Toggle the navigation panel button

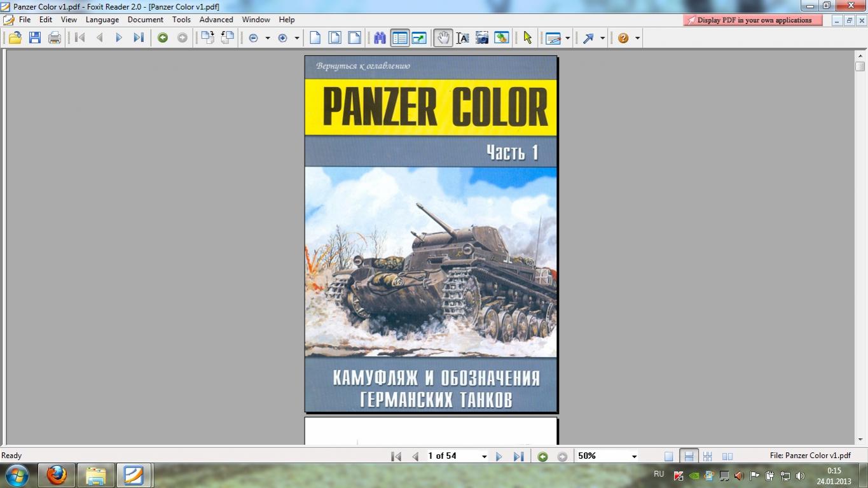399,38
